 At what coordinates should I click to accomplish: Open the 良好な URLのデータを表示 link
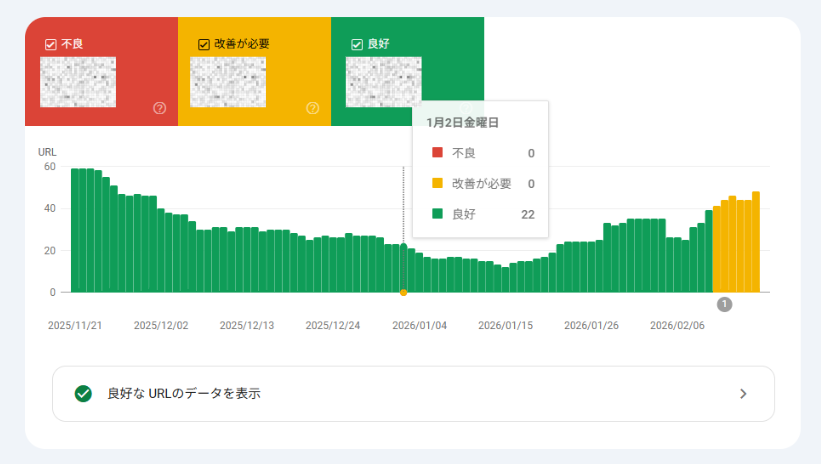[x=184, y=394]
